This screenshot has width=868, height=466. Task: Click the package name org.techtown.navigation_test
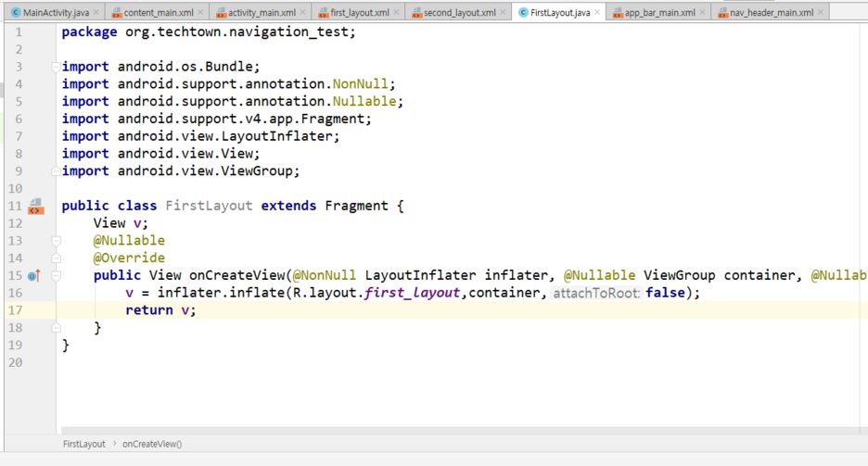236,32
